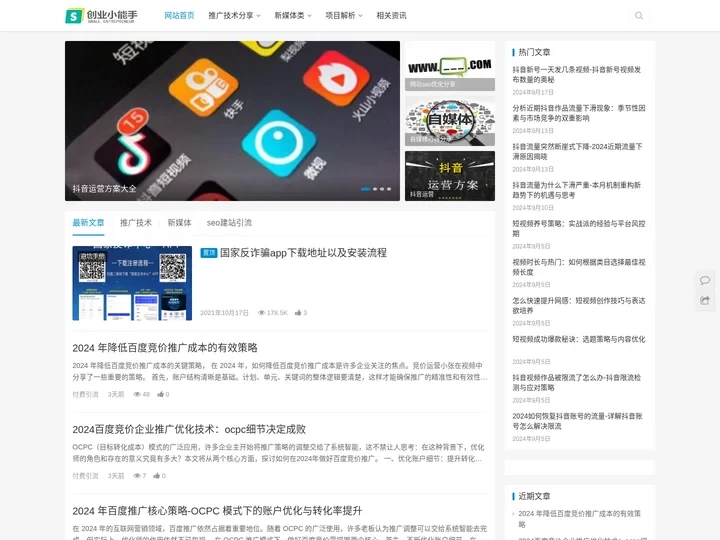Switch to the 推广技术 tab
Viewport: 720px width, 540px height.
tap(136, 223)
